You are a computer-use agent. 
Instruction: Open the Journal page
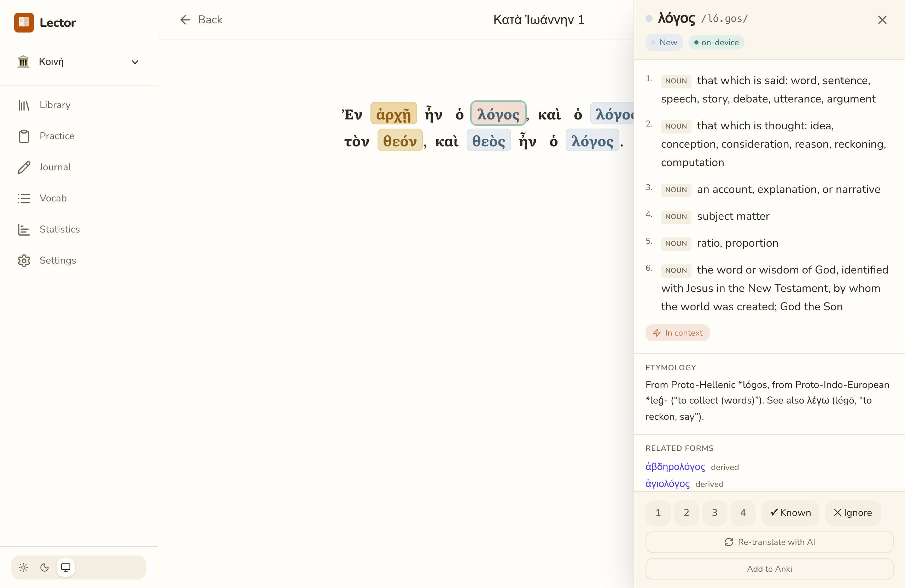click(x=79, y=167)
